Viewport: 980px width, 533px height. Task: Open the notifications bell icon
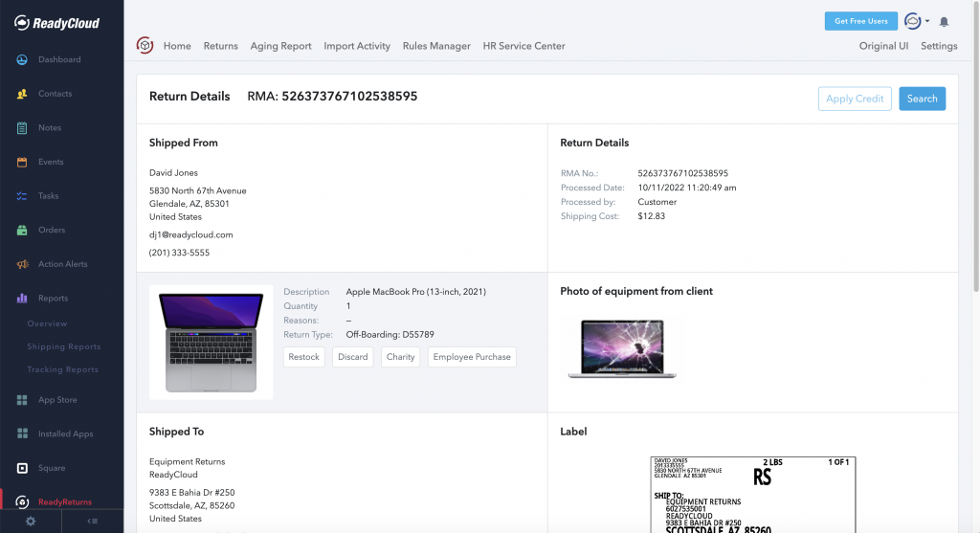coord(945,21)
